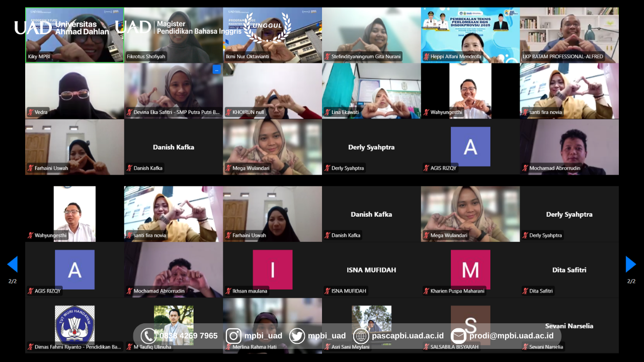Select the ISNA MUFIDAH participant tile
This screenshot has width=644, height=362.
(371, 270)
